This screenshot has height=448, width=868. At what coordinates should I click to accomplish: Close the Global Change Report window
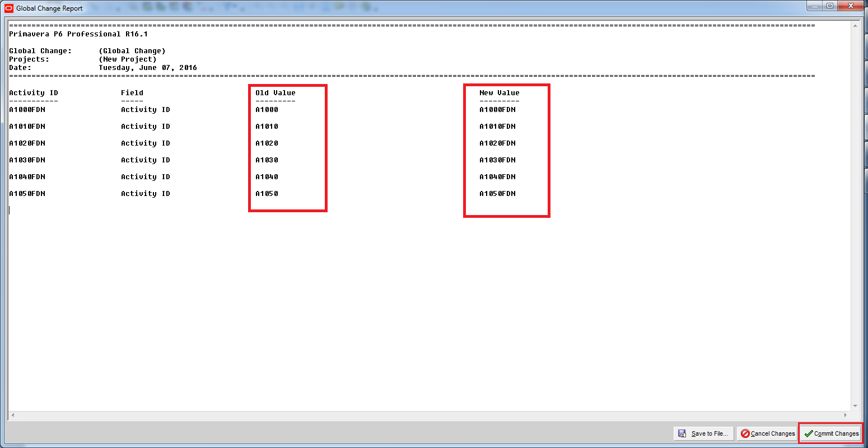click(852, 6)
